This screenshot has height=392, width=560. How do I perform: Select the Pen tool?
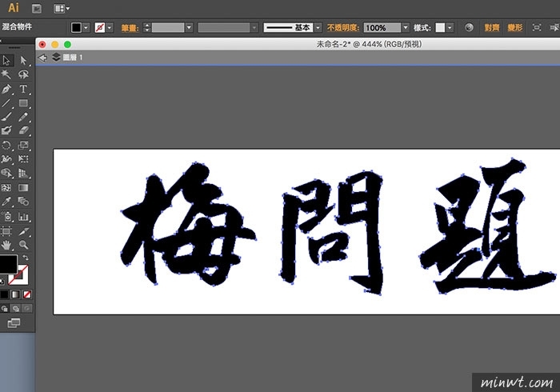(x=6, y=89)
